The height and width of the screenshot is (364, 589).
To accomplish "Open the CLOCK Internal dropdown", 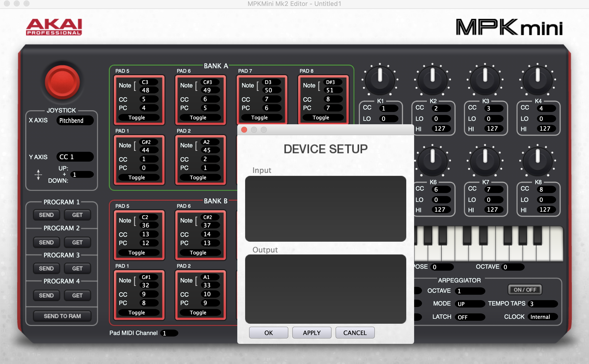I will (543, 317).
